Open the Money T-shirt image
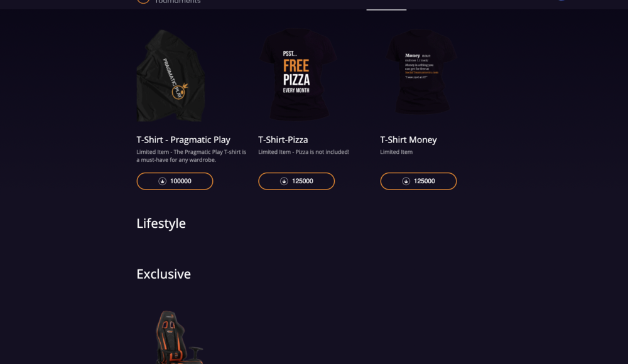The width and height of the screenshot is (628, 364). 421,73
